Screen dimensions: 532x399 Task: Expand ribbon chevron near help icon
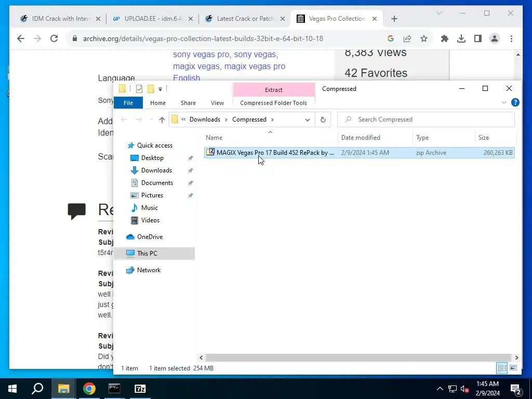[x=504, y=102]
